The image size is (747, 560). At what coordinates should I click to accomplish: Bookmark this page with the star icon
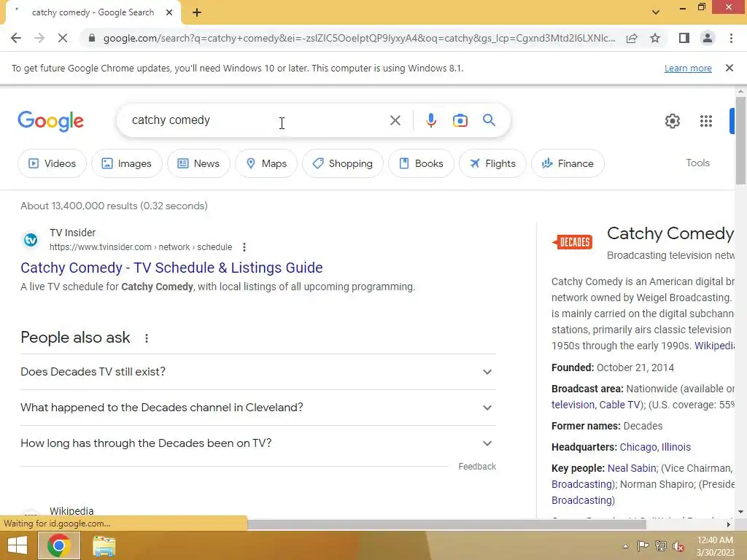[655, 38]
